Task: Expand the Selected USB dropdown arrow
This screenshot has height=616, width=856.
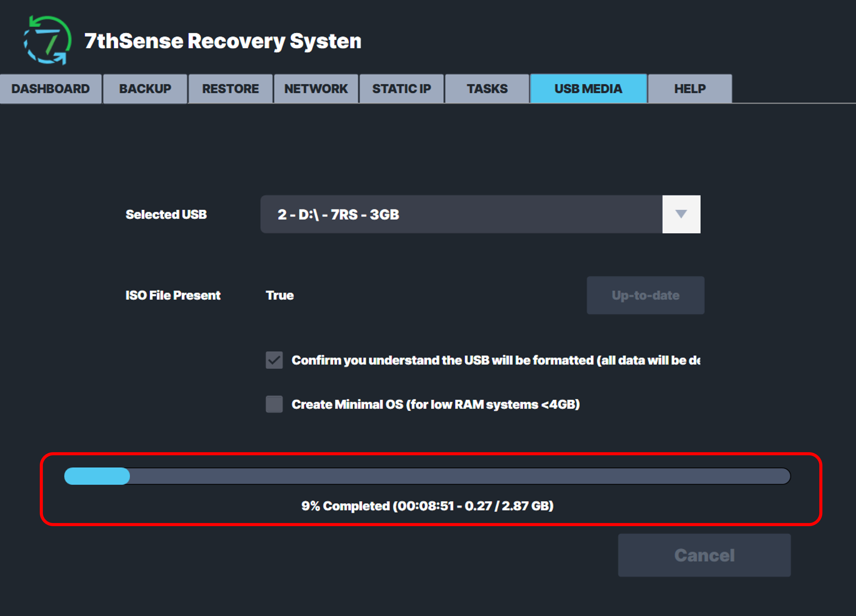Action: (681, 214)
